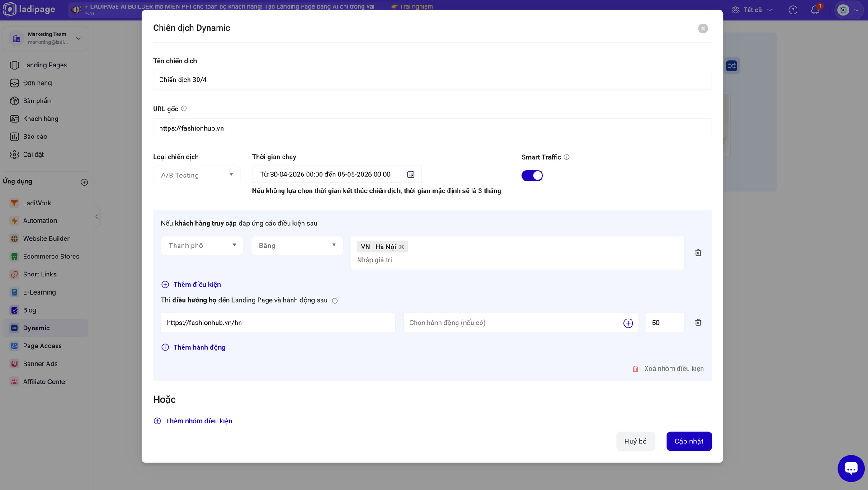The image size is (868, 490).
Task: Open Landing Pages in the sidebar
Action: tap(45, 65)
